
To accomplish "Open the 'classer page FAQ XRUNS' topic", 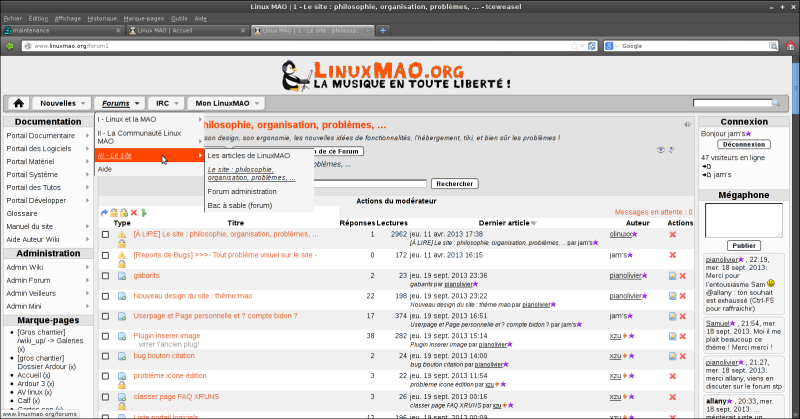I will tap(176, 397).
